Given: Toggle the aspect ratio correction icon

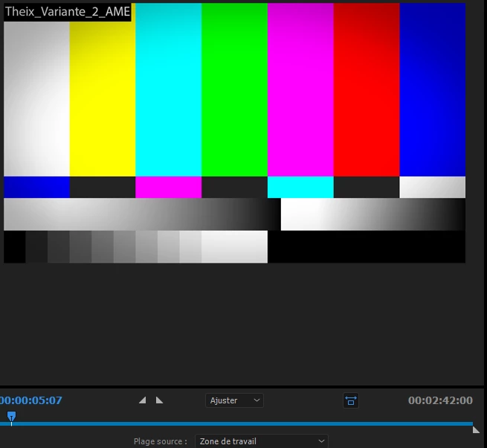Looking at the screenshot, I should (351, 400).
